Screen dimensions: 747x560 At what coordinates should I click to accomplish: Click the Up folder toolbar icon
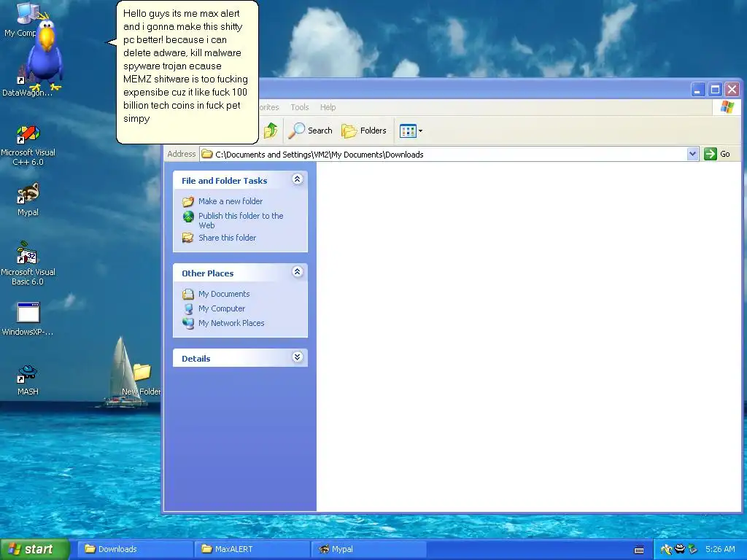pos(271,131)
